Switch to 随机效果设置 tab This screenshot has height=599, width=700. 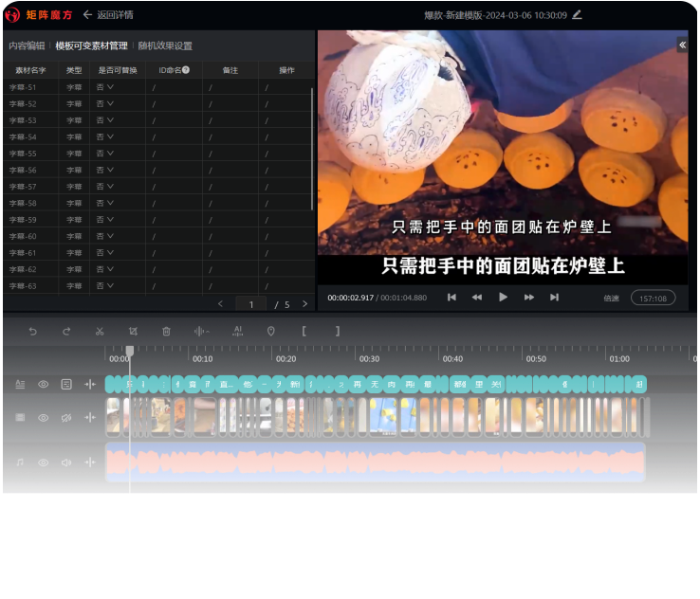pos(165,45)
